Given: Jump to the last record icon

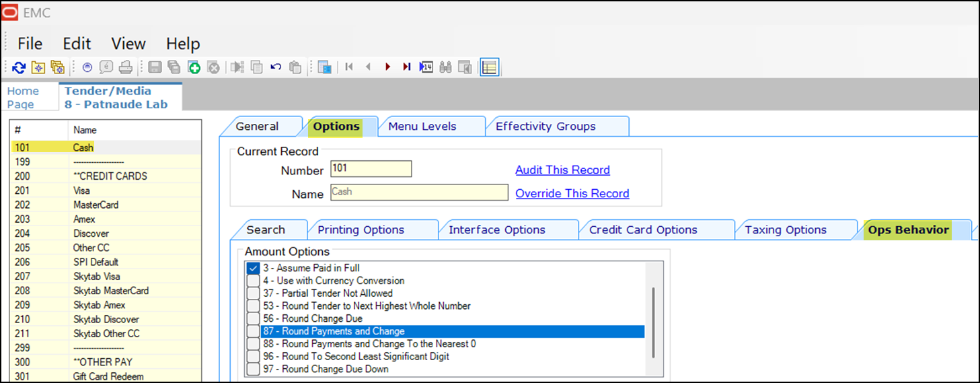Looking at the screenshot, I should 406,67.
